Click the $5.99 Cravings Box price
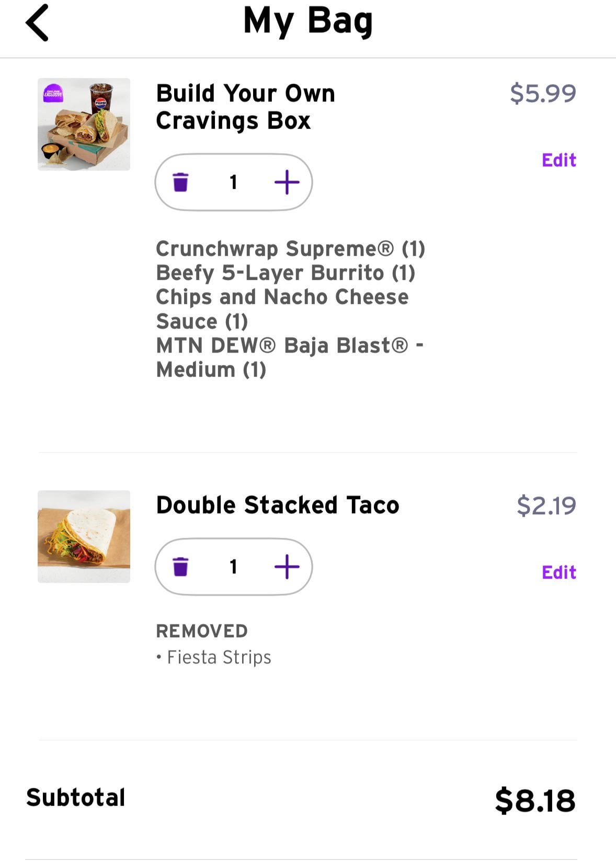The width and height of the screenshot is (616, 868). coord(542,94)
